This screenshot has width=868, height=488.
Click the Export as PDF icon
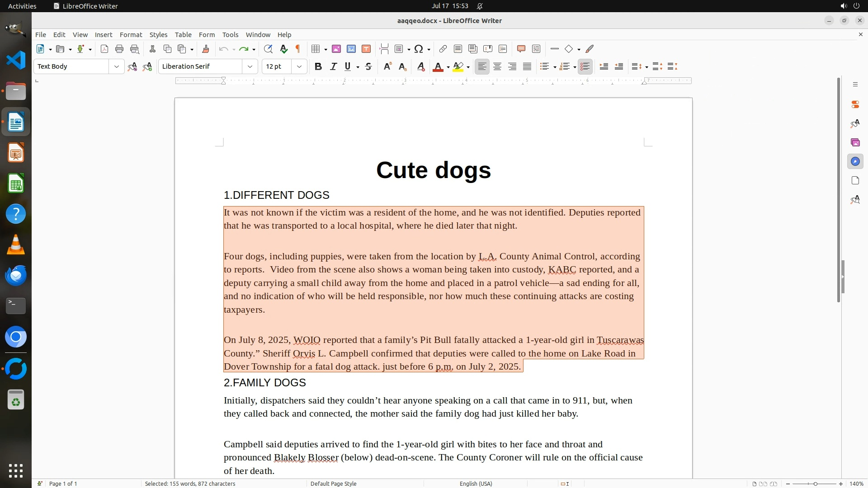pos(104,49)
